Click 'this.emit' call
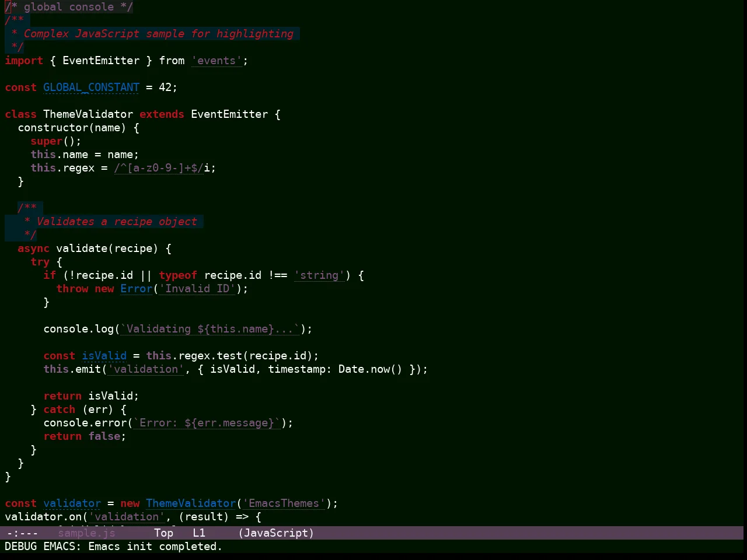 pyautogui.click(x=72, y=369)
